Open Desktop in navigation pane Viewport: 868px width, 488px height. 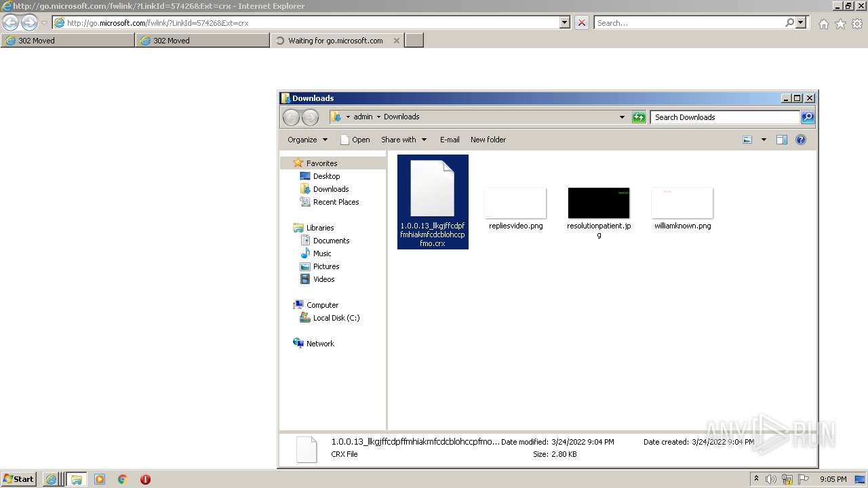pyautogui.click(x=326, y=176)
